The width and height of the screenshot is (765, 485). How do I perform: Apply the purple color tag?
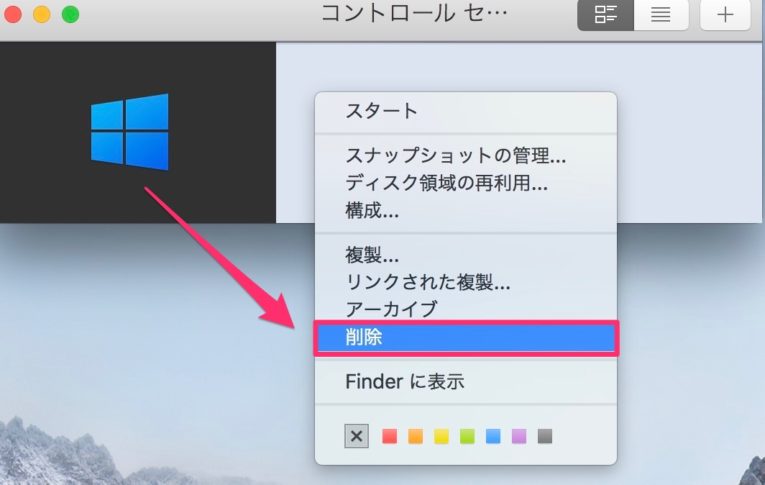coord(519,436)
